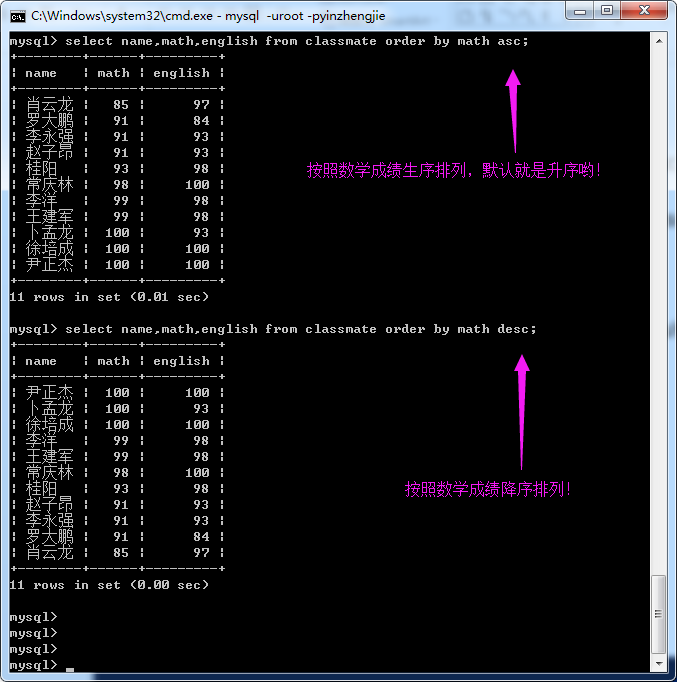This screenshot has width=677, height=682.
Task: Click the 'order by math asc' query line
Action: coord(269,41)
